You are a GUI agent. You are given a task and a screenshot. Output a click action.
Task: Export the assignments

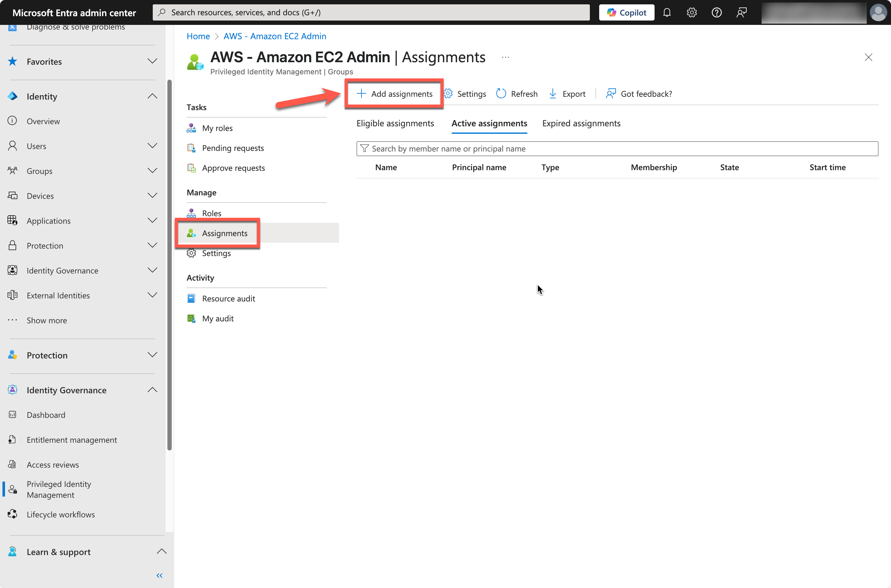coord(567,94)
